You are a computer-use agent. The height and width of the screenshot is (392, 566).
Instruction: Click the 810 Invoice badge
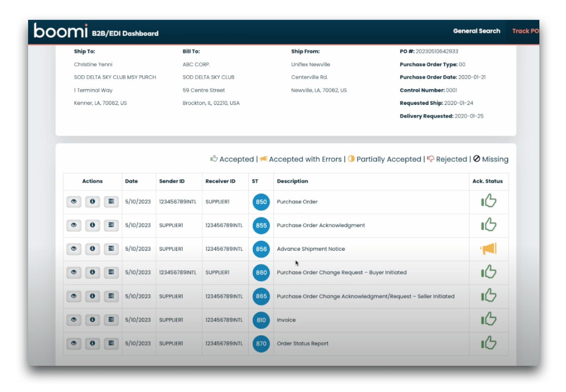(x=261, y=320)
